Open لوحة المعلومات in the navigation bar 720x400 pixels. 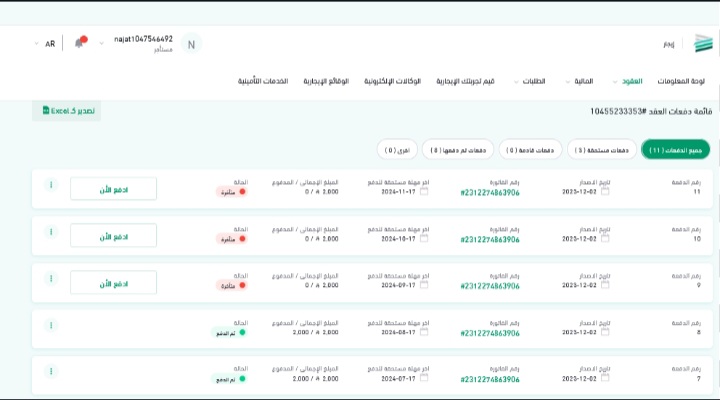pyautogui.click(x=686, y=81)
